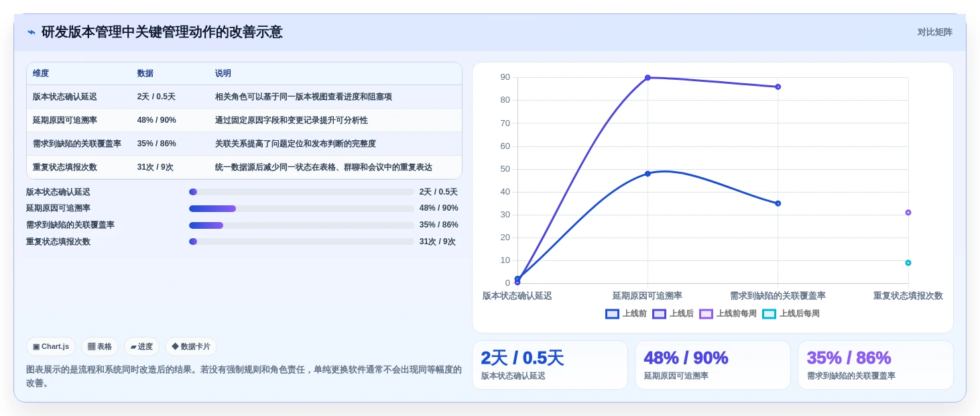Screen dimensions: 980x416
Task: Click x-axis label 延期原因可追溯率
Action: 648,296
